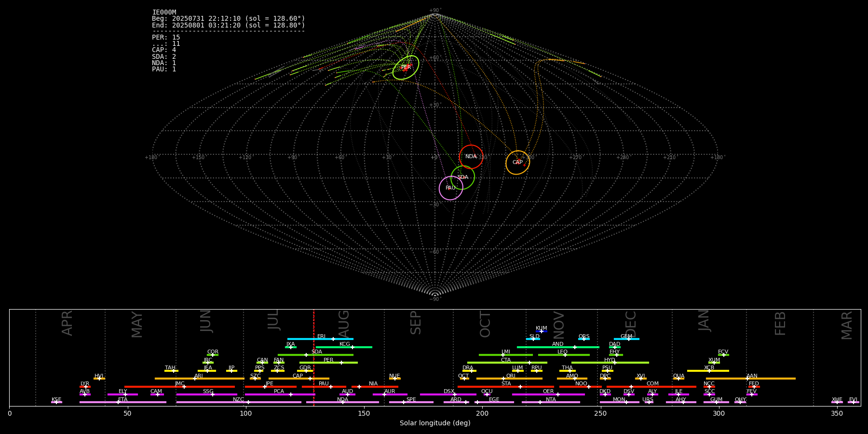Select the '...: 11' count entry

click(x=166, y=43)
